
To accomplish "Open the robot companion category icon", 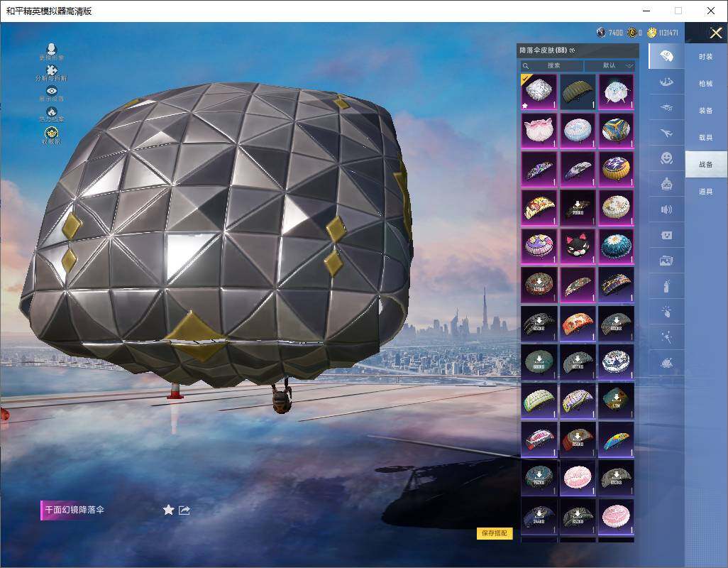I will pos(667,185).
